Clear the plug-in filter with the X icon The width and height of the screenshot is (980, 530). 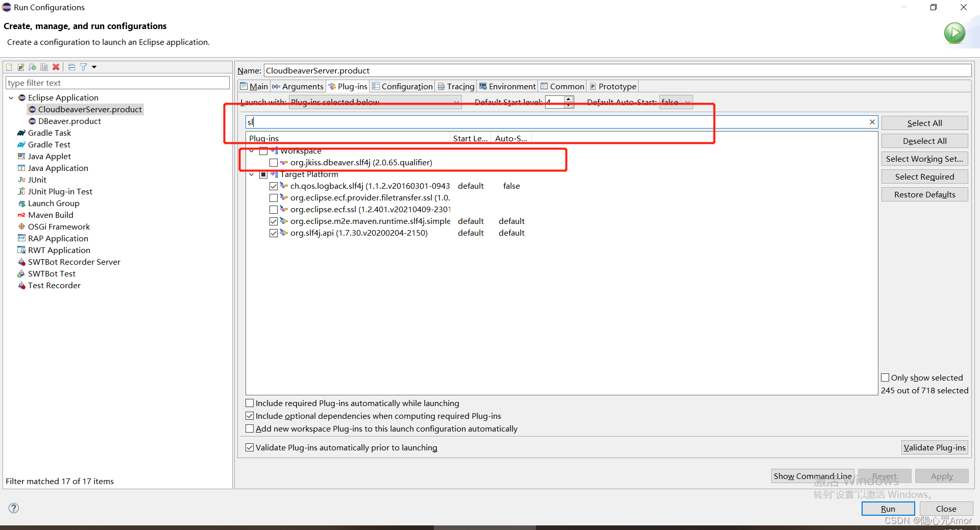[872, 122]
